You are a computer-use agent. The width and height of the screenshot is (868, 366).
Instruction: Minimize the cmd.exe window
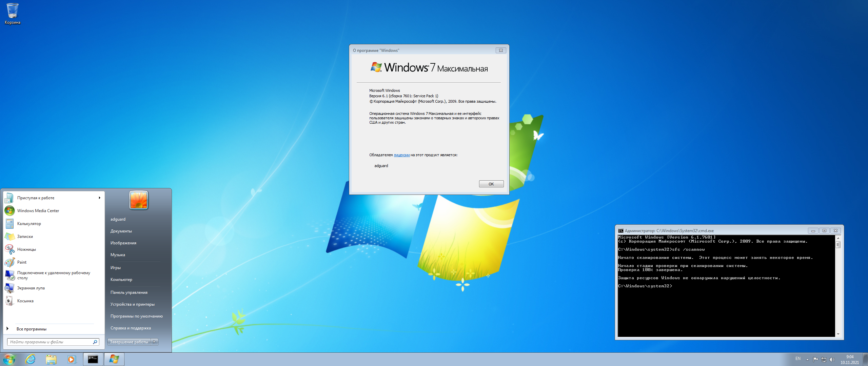tap(813, 231)
